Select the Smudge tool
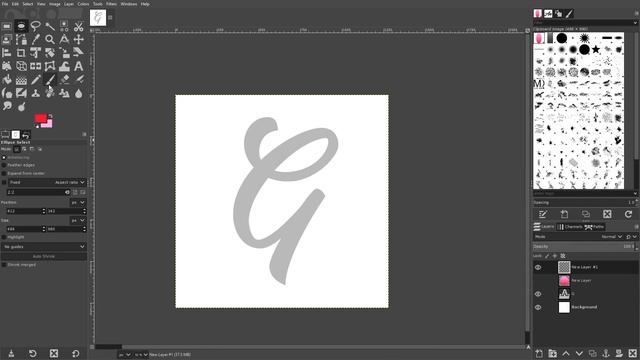The width and height of the screenshot is (640, 360). point(7,106)
